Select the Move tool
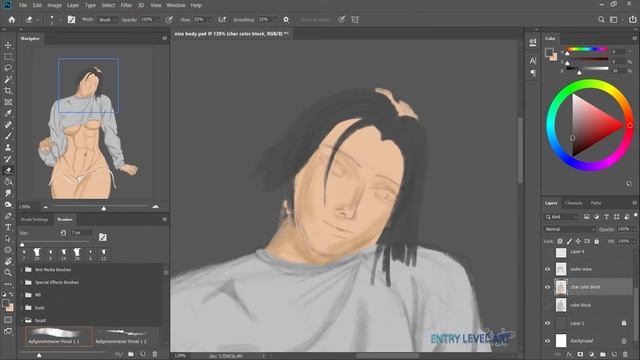Image resolution: width=640 pixels, height=360 pixels. (8, 45)
